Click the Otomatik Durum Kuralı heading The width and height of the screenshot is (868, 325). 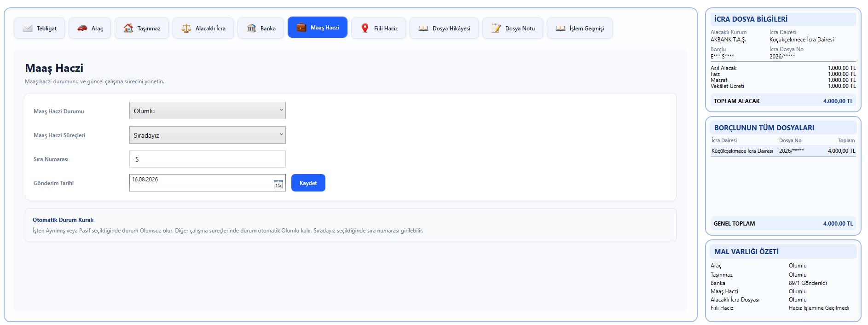click(63, 220)
